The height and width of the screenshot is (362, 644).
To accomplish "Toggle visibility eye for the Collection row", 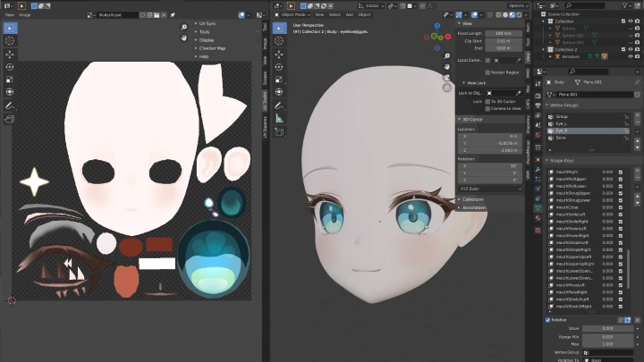I will (631, 21).
